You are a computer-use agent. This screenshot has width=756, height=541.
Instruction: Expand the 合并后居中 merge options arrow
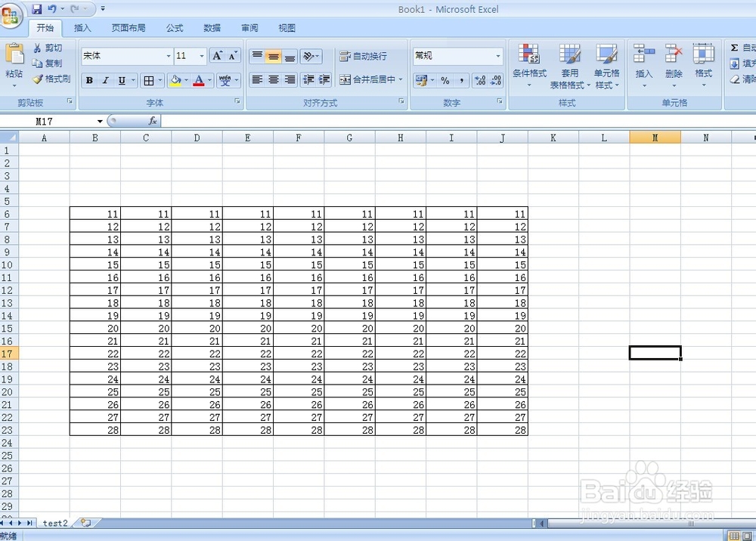pyautogui.click(x=400, y=79)
